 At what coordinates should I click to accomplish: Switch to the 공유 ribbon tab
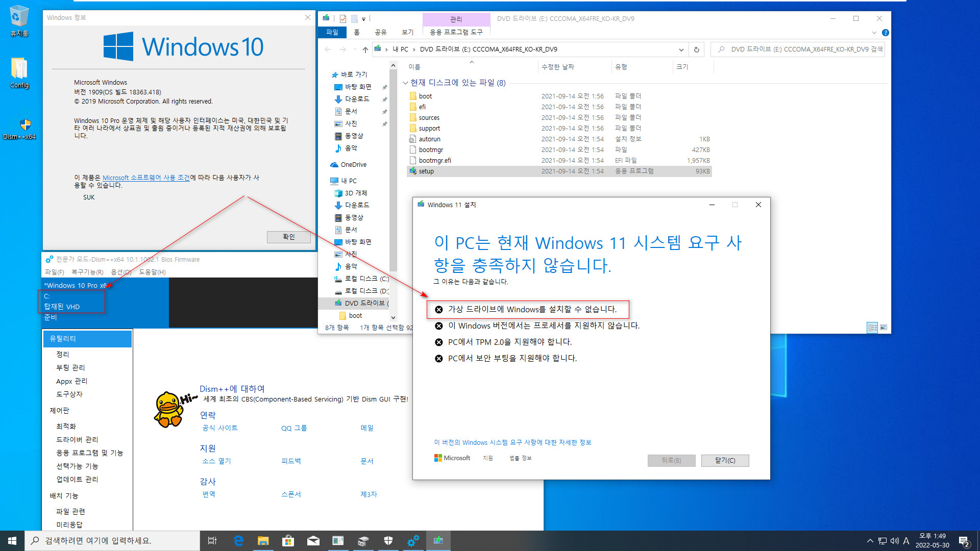(381, 32)
